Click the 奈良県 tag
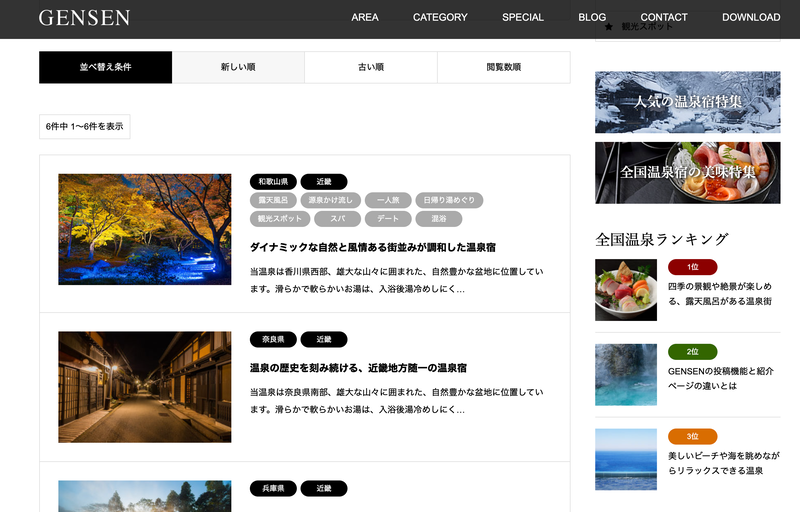 tap(273, 339)
